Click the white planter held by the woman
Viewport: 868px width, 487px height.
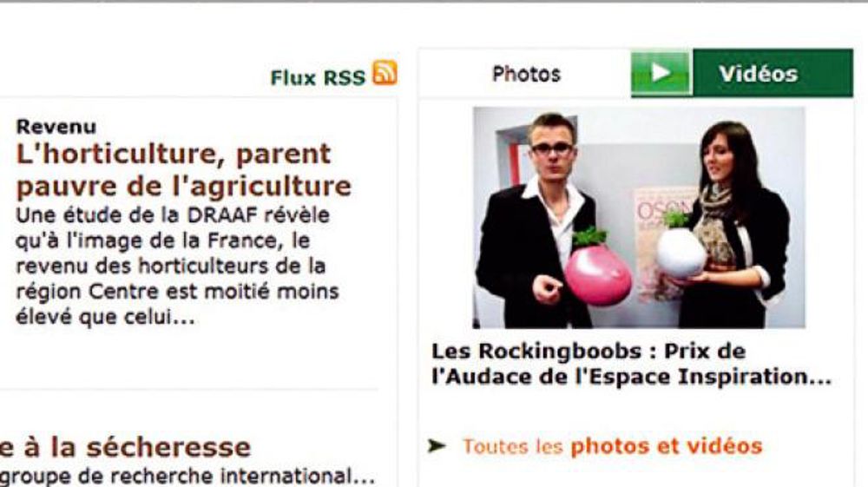pyautogui.click(x=681, y=253)
